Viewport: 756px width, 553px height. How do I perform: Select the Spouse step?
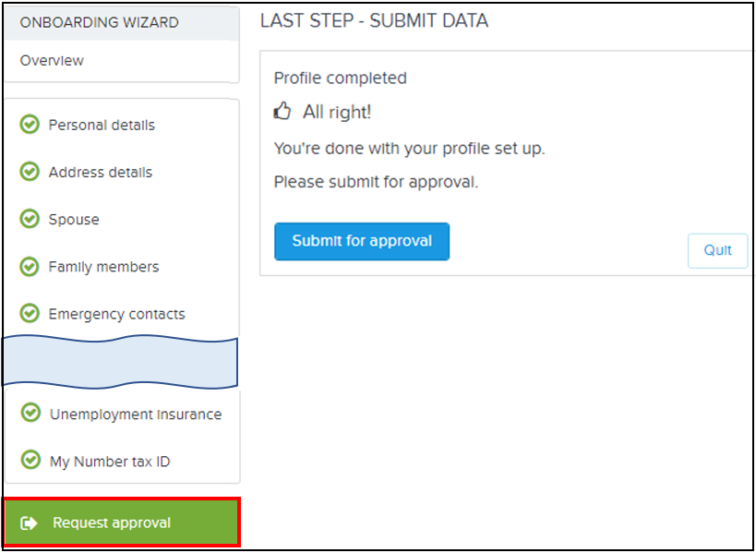pyautogui.click(x=74, y=220)
